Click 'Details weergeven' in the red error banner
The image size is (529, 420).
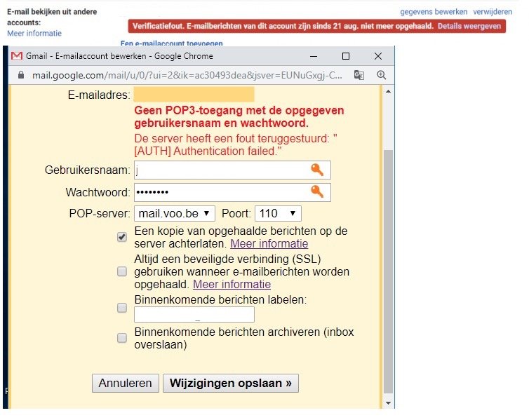point(469,26)
